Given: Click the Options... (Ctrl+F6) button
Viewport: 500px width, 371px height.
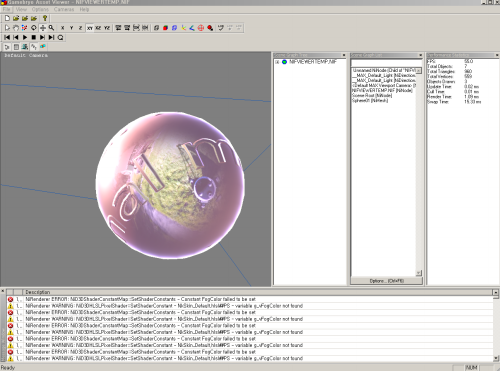Looking at the screenshot, I should 387,281.
